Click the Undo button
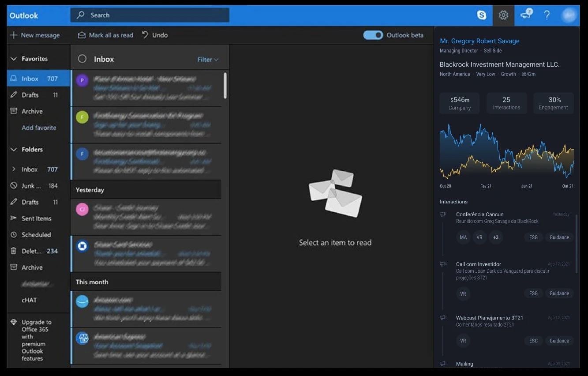Screen dimensions: 588x376 154,35
